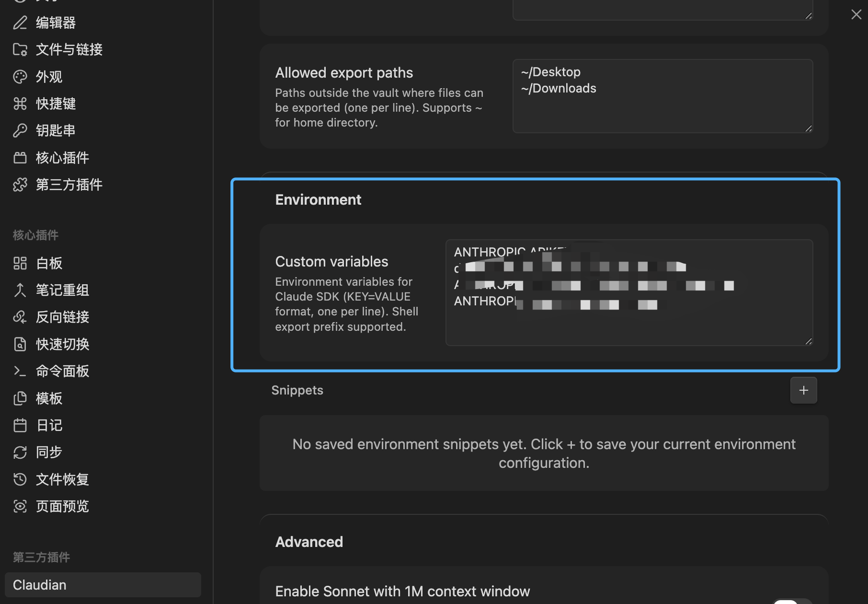The image size is (868, 604).
Task: Click the pencil icon beside 编辑器
Action: (x=20, y=23)
